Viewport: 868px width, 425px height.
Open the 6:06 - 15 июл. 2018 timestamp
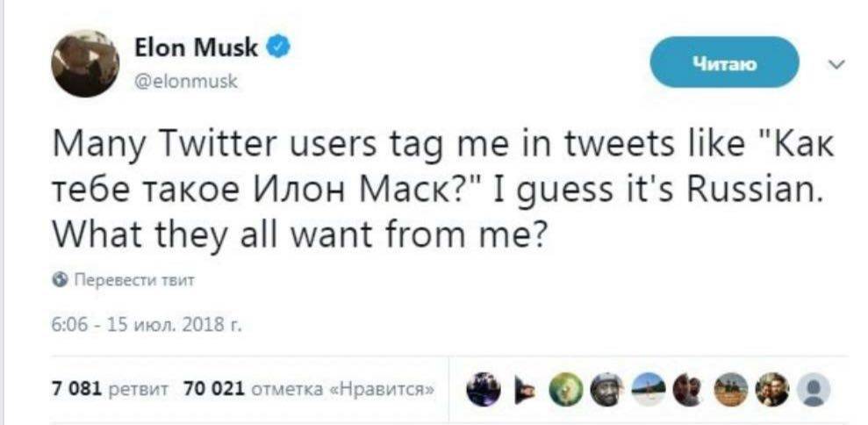147,323
